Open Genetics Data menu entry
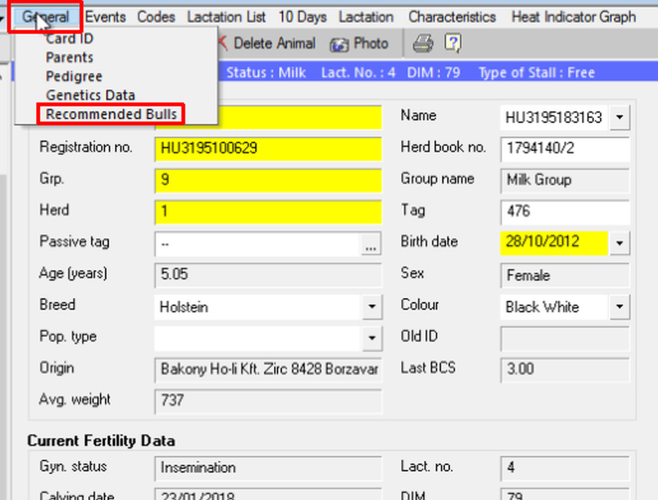This screenshot has width=658, height=500. click(x=90, y=95)
